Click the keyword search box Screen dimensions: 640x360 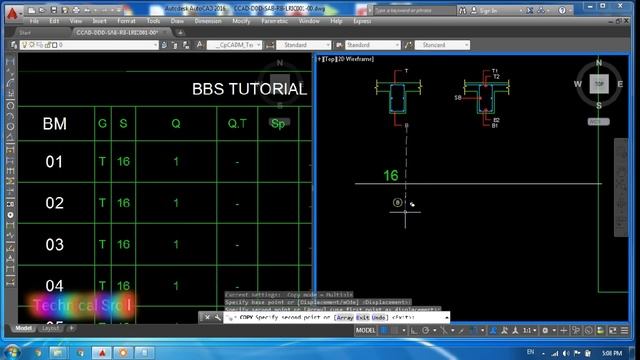pyautogui.click(x=415, y=10)
